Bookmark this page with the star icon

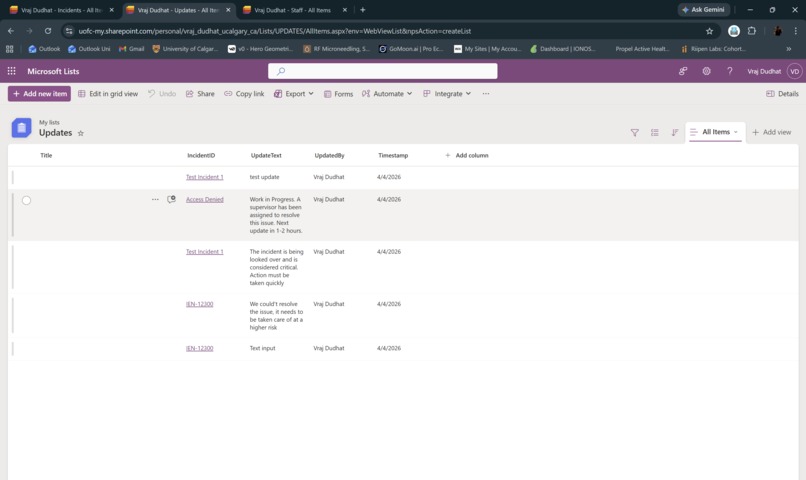point(709,31)
